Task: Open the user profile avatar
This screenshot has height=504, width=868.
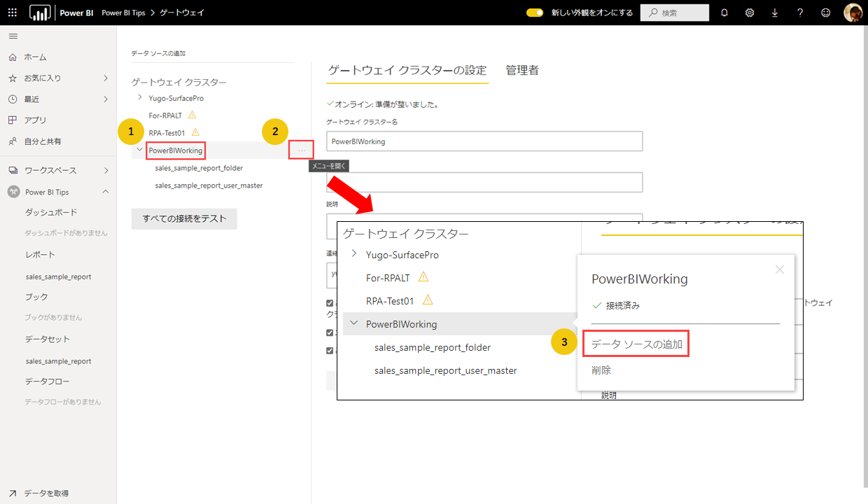Action: pyautogui.click(x=853, y=13)
